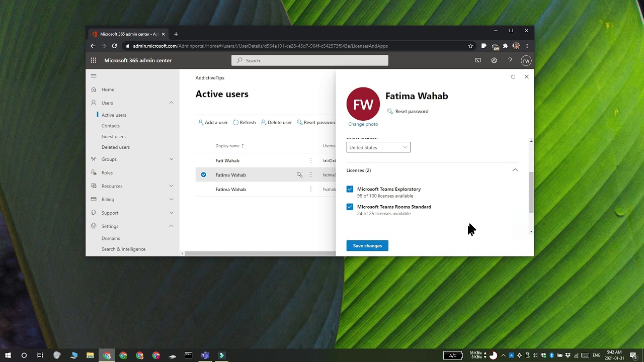Collapse the Settings navigation group
Image resolution: width=644 pixels, height=362 pixels.
click(x=171, y=226)
